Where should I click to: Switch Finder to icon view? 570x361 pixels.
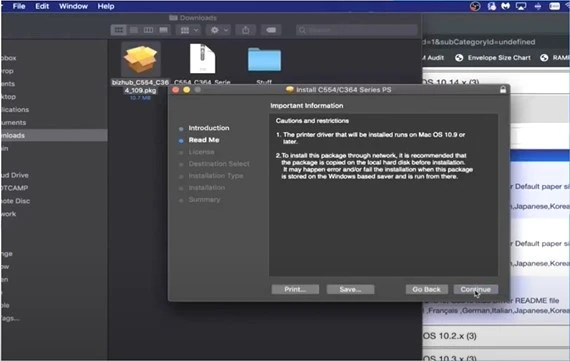[x=119, y=30]
